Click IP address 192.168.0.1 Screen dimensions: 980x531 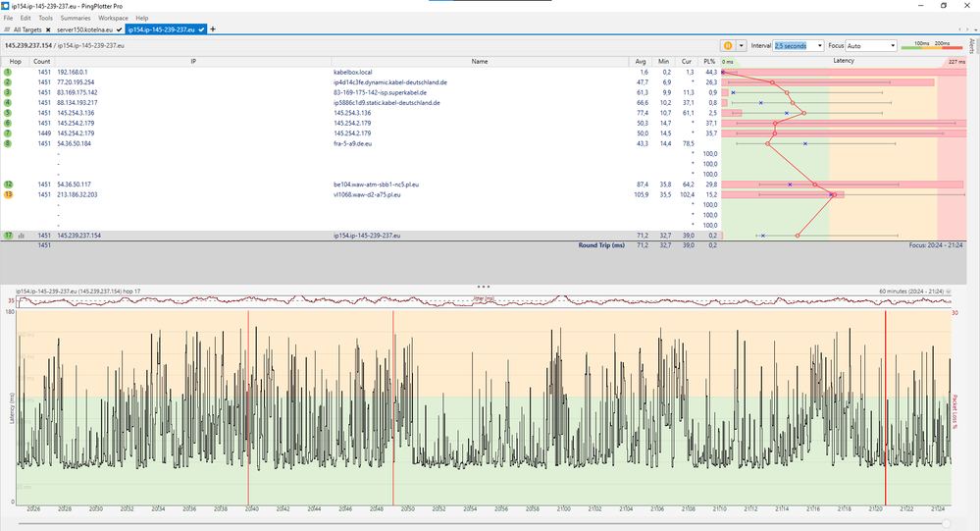click(x=73, y=72)
